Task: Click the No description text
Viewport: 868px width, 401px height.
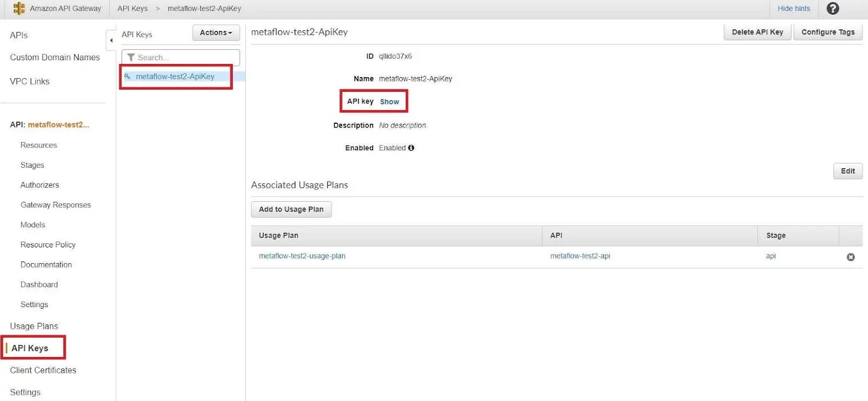Action: [x=403, y=125]
